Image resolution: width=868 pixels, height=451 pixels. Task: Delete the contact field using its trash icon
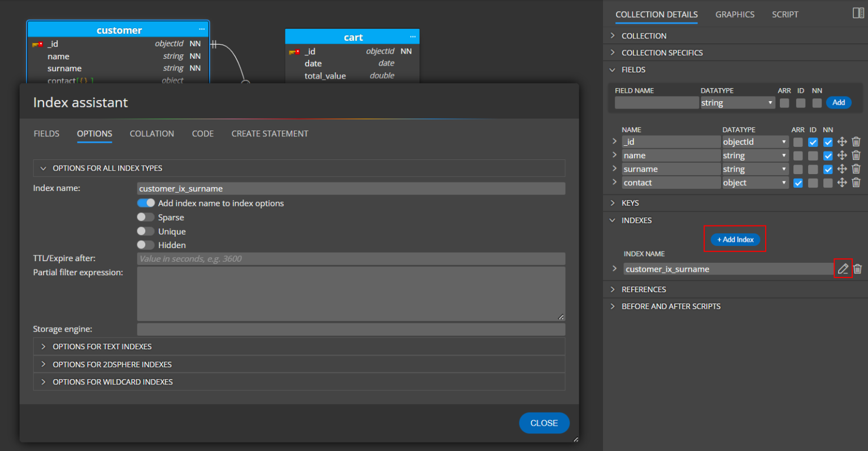(x=857, y=182)
